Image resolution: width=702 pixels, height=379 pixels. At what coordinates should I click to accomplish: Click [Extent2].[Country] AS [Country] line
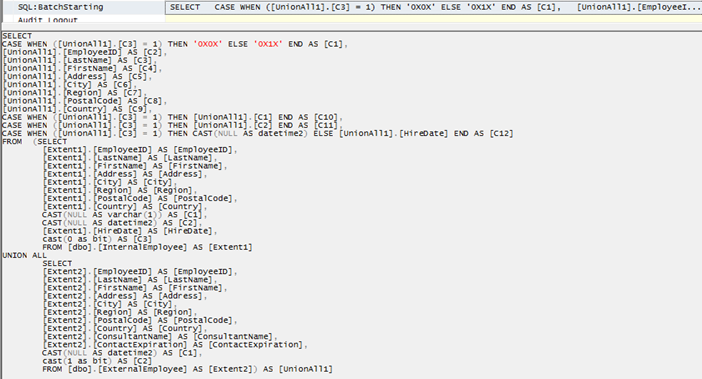(125, 328)
